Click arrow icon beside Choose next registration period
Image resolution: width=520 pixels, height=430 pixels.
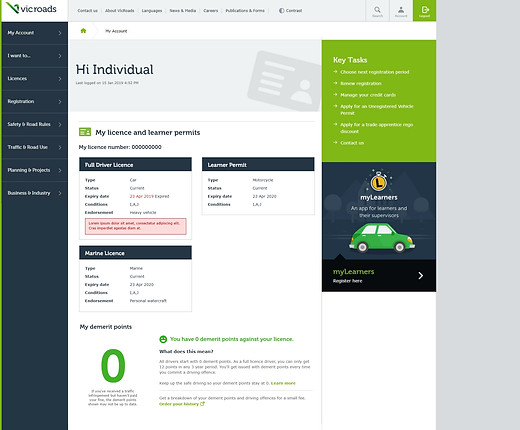tap(335, 72)
